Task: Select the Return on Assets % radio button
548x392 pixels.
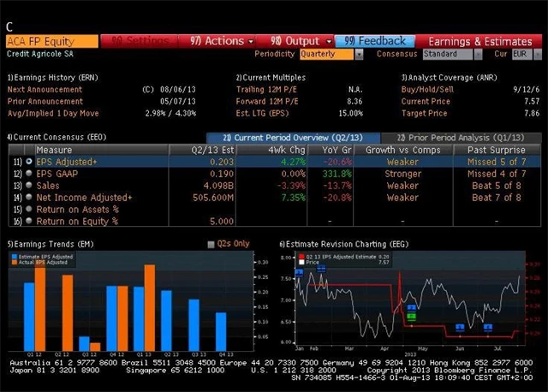Action: (x=29, y=209)
